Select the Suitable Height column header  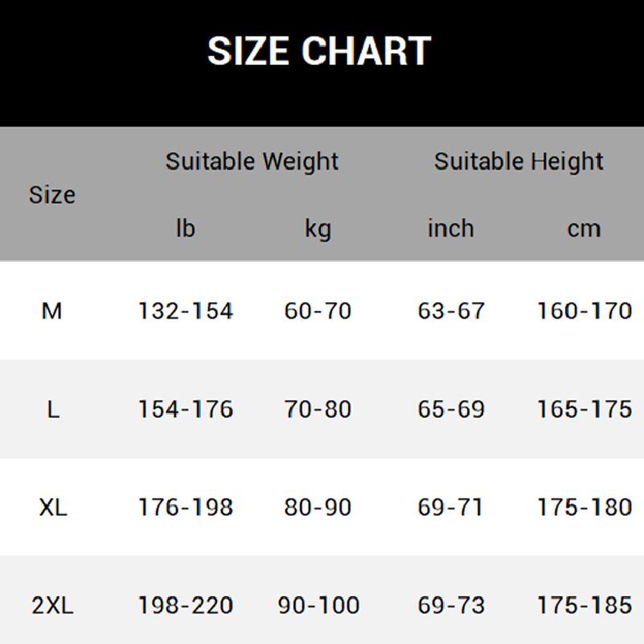click(518, 161)
